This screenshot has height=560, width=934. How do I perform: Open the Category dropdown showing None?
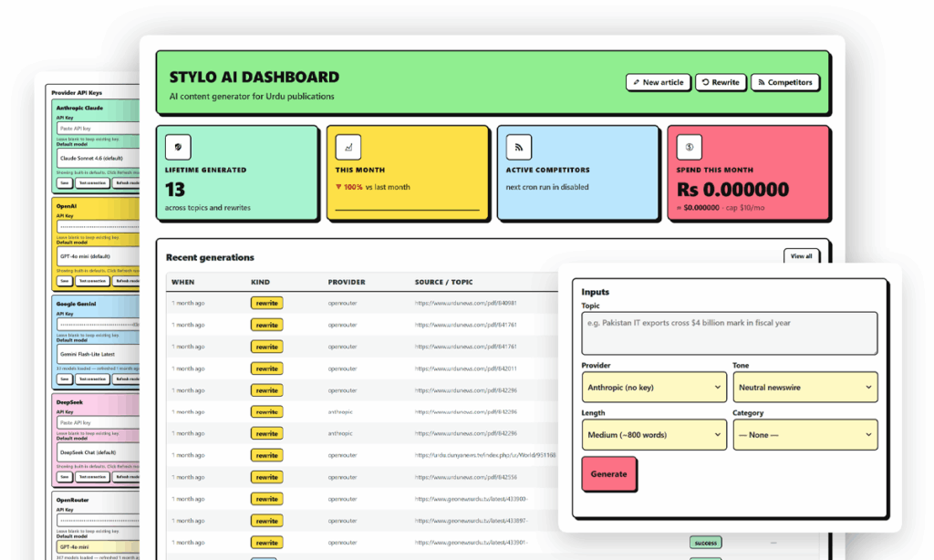[x=805, y=435]
